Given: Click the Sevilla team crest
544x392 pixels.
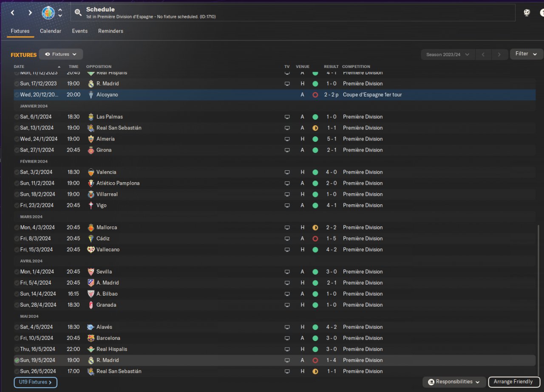Looking at the screenshot, I should click(91, 272).
